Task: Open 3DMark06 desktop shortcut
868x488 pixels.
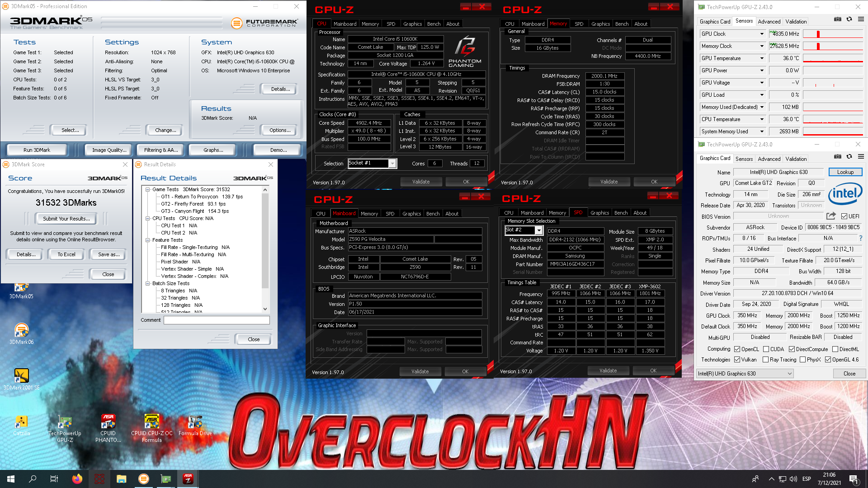Action: point(21,334)
